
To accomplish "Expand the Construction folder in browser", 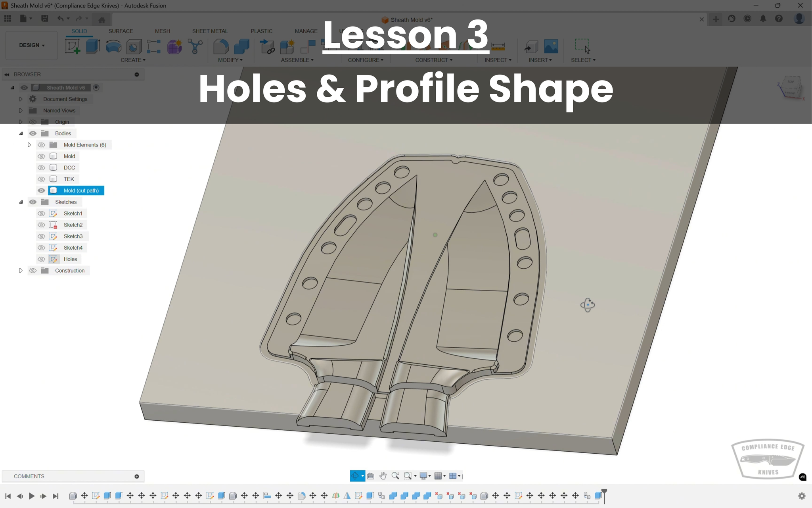I will [x=21, y=271].
